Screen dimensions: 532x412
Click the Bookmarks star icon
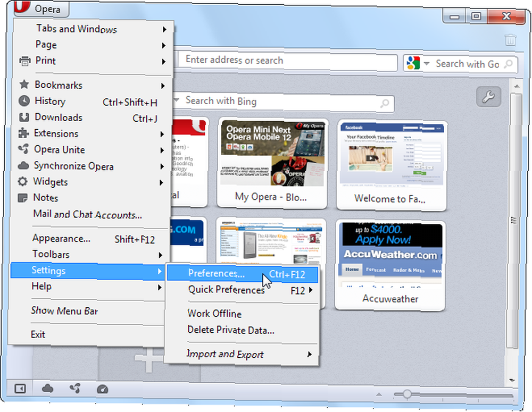pos(24,85)
